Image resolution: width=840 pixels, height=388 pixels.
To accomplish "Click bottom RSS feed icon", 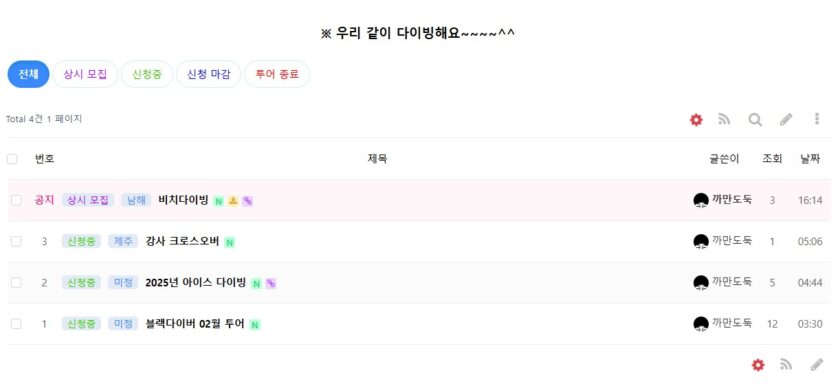I will click(786, 365).
